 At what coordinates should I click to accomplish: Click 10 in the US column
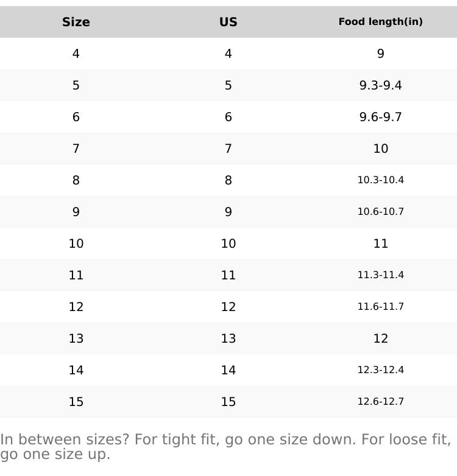coord(228,243)
